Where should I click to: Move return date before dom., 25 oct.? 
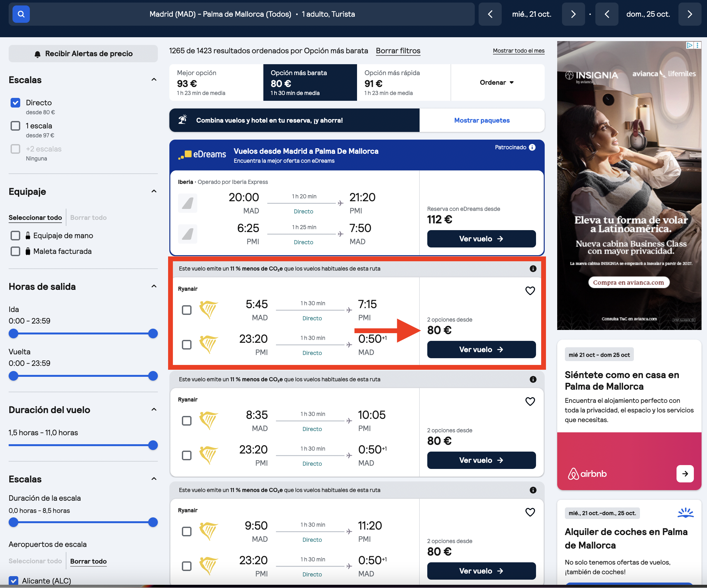tap(606, 14)
